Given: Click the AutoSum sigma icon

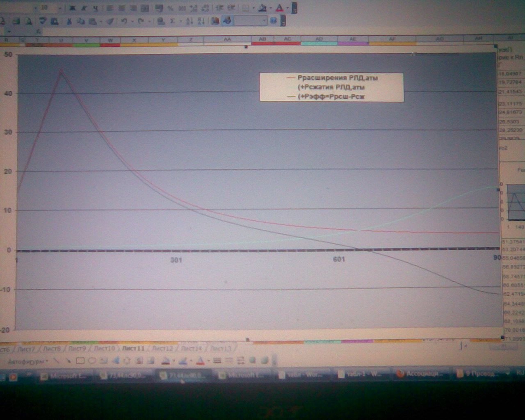Looking at the screenshot, I should [x=173, y=21].
